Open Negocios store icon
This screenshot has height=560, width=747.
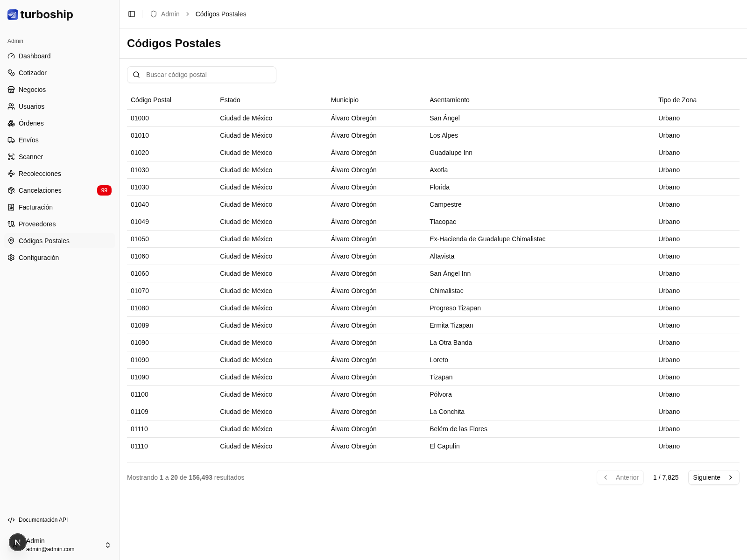[x=11, y=90]
